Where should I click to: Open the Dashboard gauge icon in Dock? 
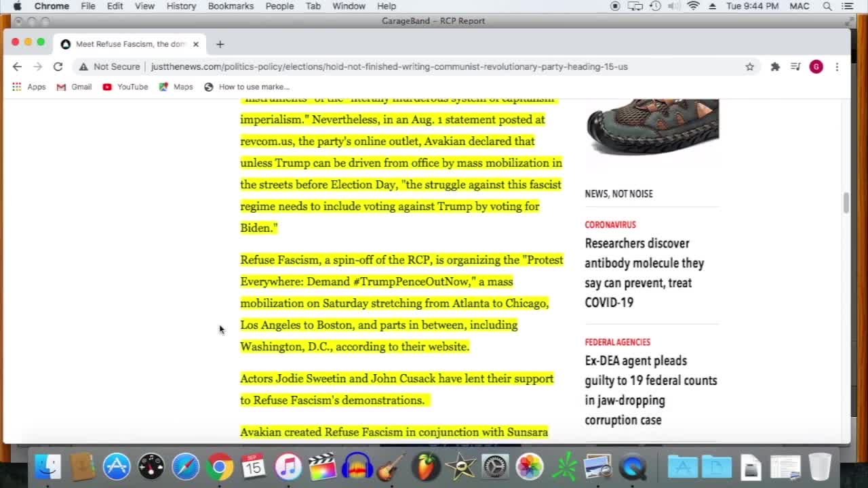(151, 466)
